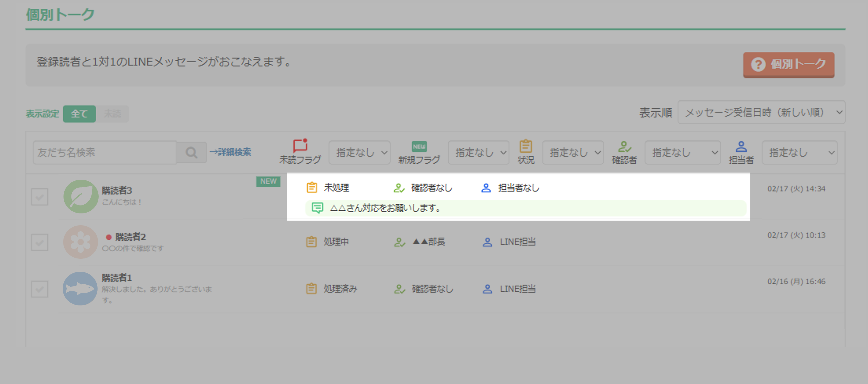Image resolution: width=868 pixels, height=384 pixels.
Task: Click the LINE担当 person icon for 購読者1
Action: click(487, 289)
